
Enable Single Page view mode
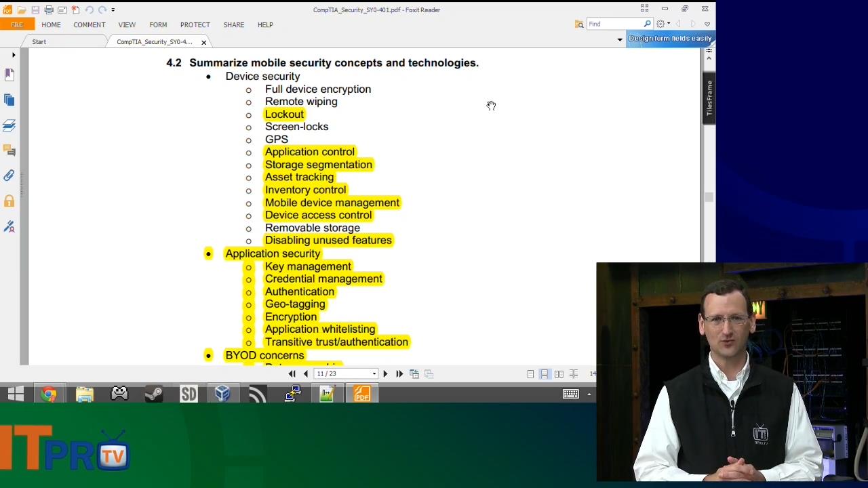coord(530,373)
